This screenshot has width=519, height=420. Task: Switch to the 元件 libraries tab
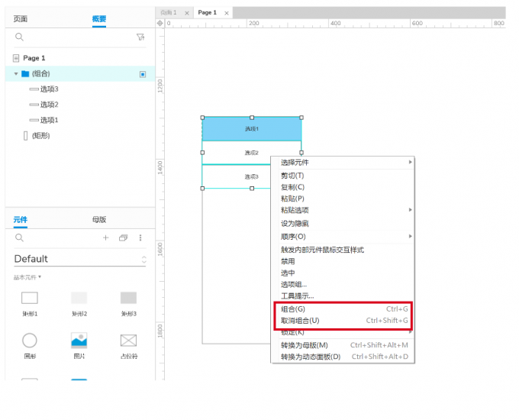(21, 220)
